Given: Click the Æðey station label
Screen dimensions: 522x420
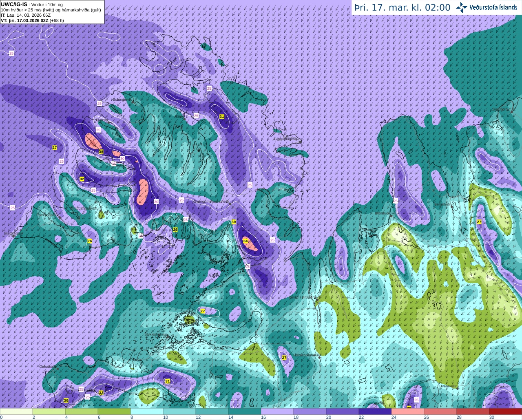Looking at the screenshot, I should pos(179,116).
